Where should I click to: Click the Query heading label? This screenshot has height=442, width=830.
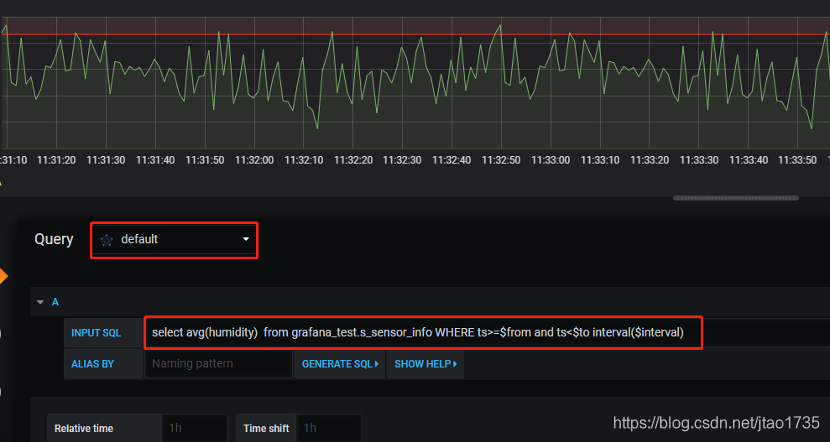pos(53,239)
